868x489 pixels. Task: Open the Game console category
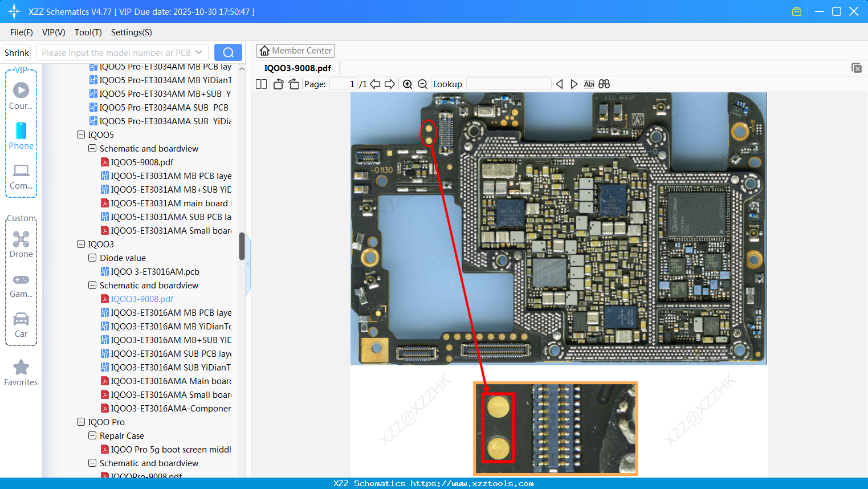pyautogui.click(x=21, y=285)
